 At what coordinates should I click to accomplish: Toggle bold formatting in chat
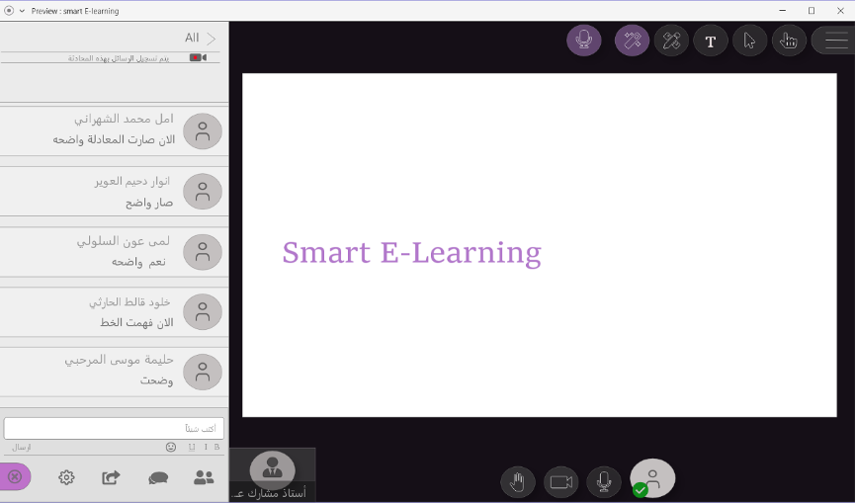(216, 447)
